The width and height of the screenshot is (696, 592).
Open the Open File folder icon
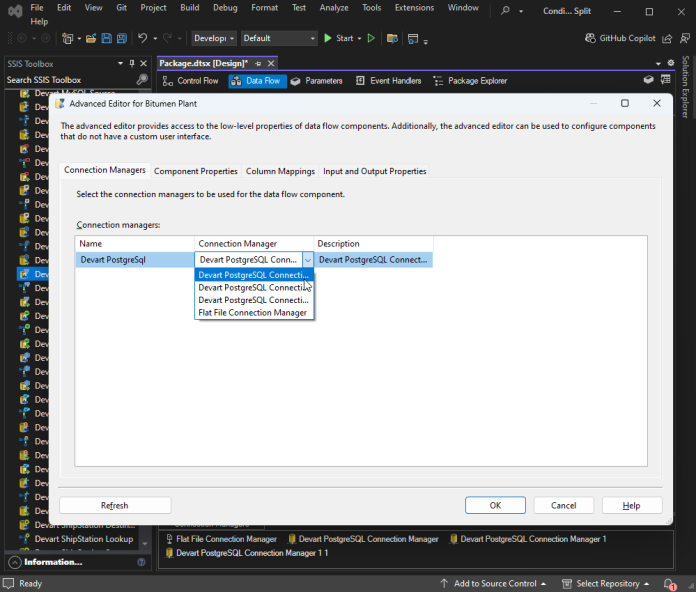click(x=91, y=39)
